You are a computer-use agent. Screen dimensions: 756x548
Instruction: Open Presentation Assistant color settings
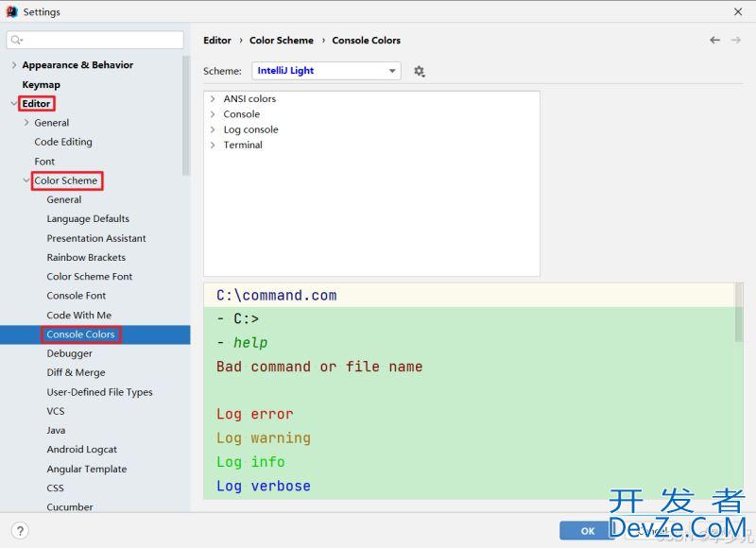[96, 238]
